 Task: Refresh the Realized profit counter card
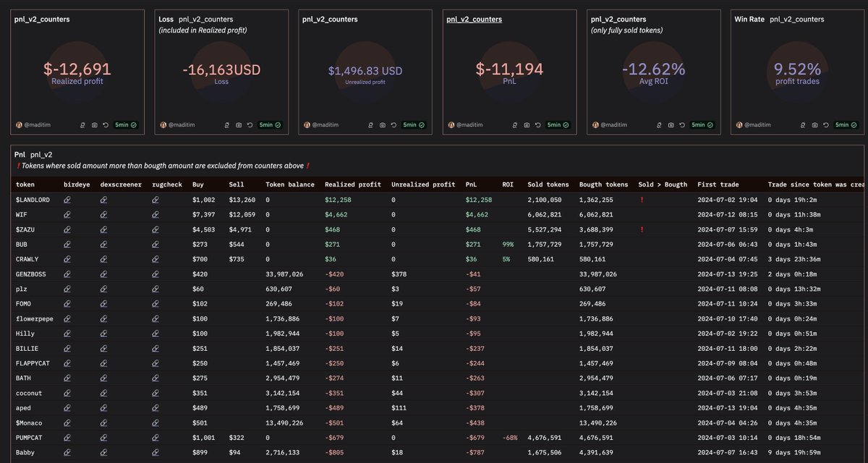pos(106,125)
